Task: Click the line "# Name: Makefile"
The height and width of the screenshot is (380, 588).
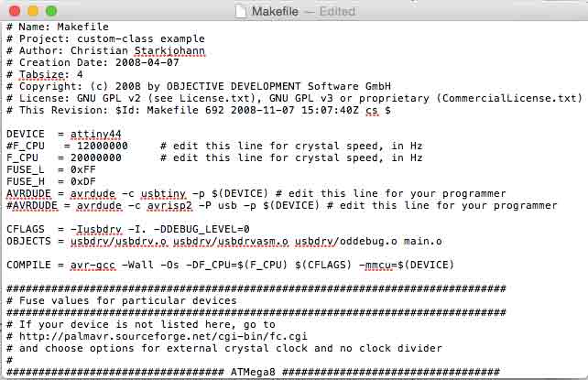Action: [58, 27]
